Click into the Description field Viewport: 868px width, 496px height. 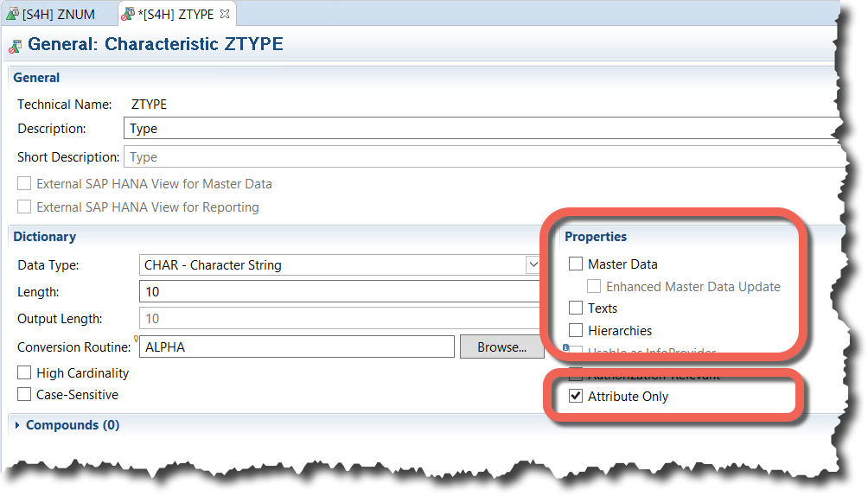click(482, 129)
